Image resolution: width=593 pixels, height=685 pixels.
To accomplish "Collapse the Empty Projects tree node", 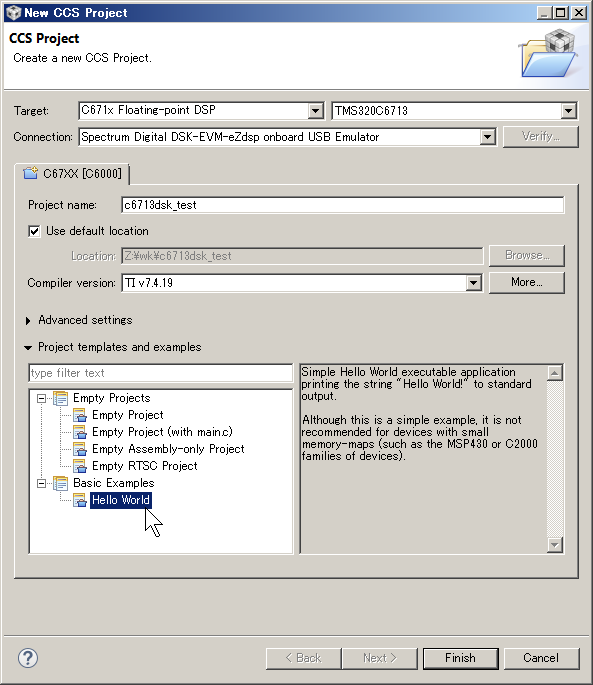I will [42, 398].
